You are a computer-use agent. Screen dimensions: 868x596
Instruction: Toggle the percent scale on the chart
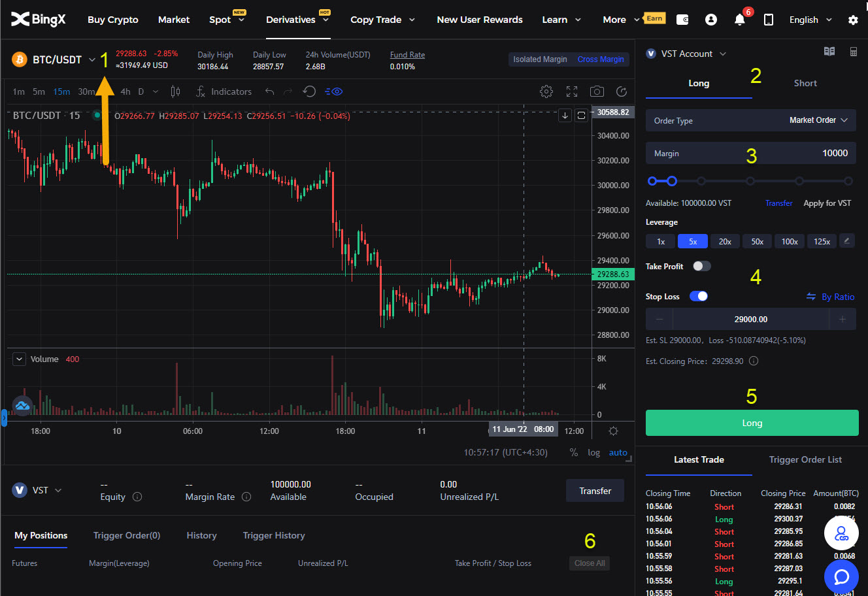click(x=573, y=452)
